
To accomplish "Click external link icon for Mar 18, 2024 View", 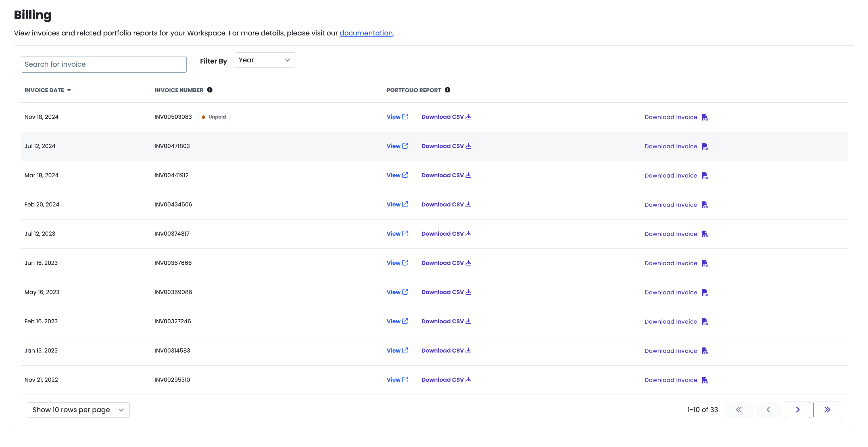I will pos(405,175).
